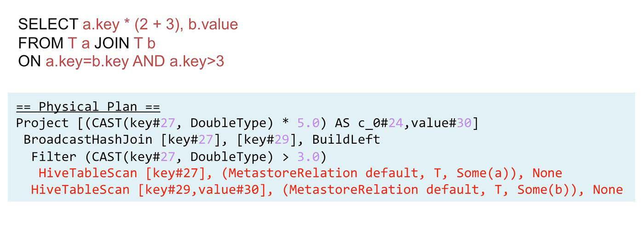Click b.value in the SELECT line
The width and height of the screenshot is (644, 227).
[x=213, y=24]
